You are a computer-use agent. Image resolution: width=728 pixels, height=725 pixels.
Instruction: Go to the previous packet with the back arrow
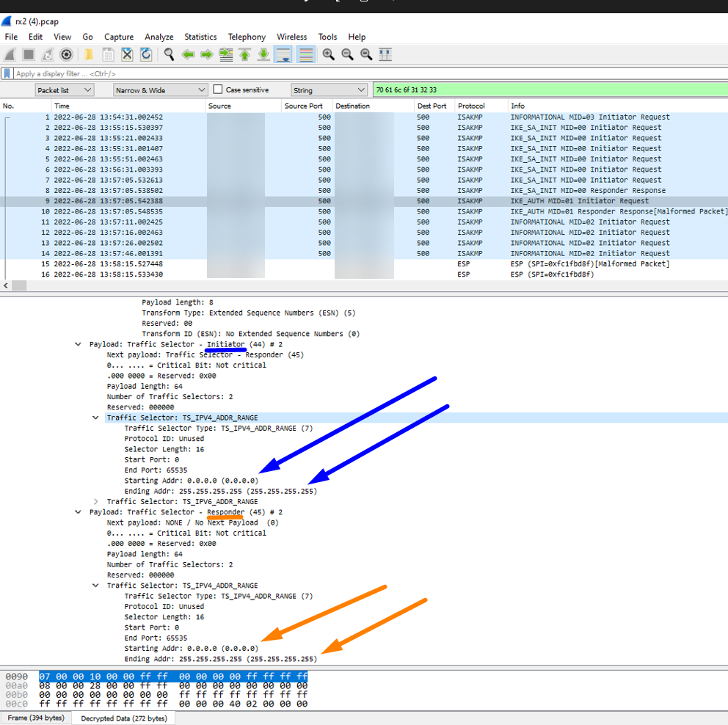pos(187,54)
